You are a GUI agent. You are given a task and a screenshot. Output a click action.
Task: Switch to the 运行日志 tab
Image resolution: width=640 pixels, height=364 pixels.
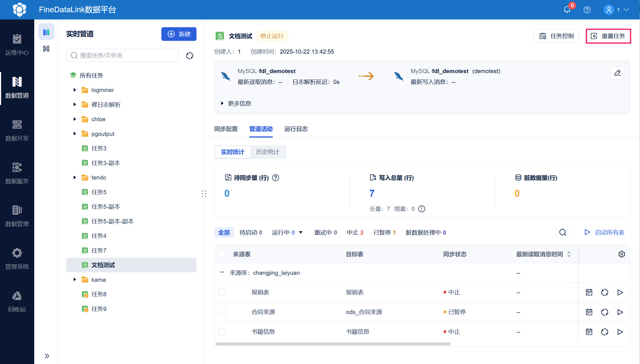pos(296,129)
